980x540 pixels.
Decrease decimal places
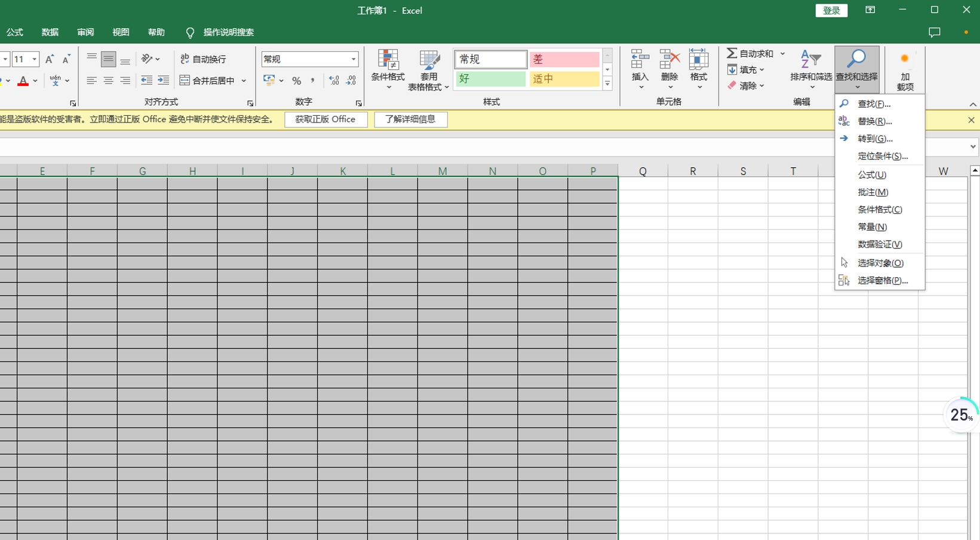pos(351,81)
